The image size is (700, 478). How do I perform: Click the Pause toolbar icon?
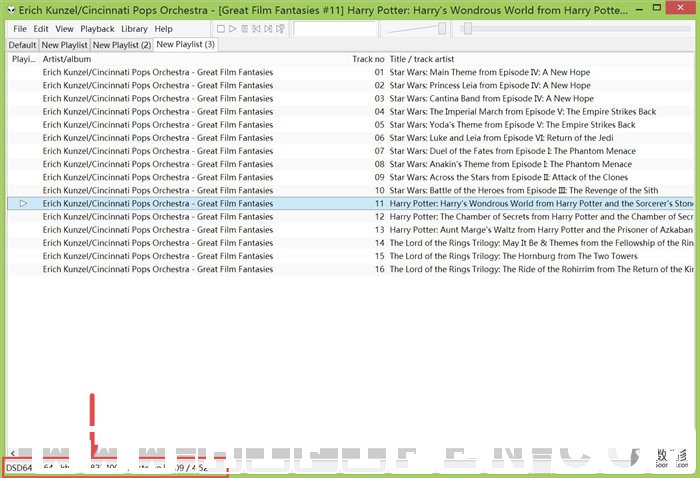coord(244,29)
